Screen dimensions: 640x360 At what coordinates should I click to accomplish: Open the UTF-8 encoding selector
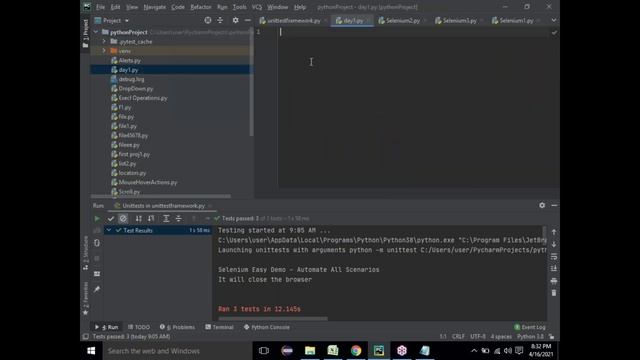coord(478,337)
